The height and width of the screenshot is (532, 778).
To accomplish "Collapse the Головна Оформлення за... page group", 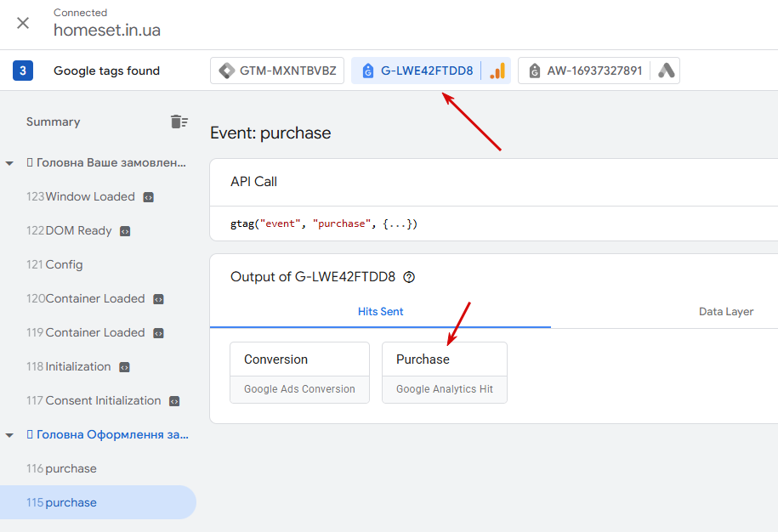I will 9,435.
